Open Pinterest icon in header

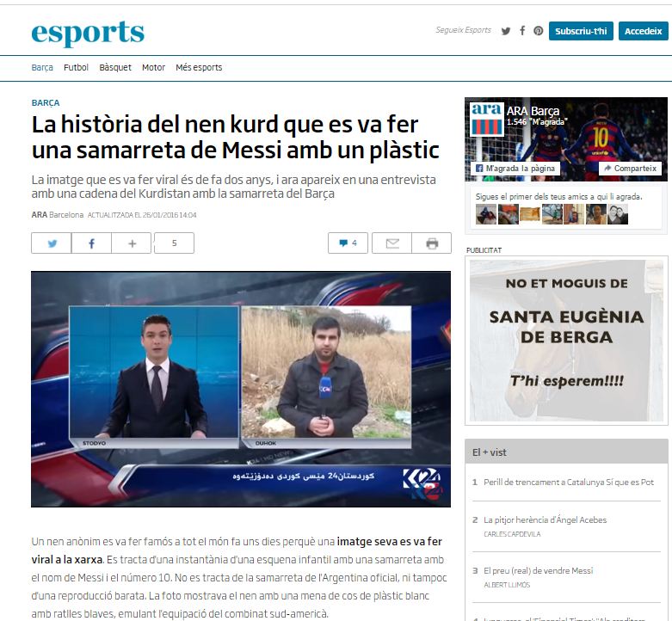(539, 31)
